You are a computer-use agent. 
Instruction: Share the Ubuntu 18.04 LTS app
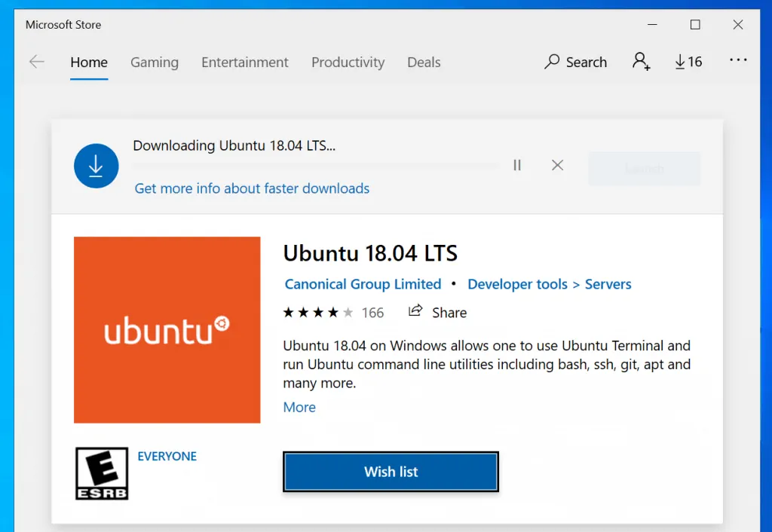(x=438, y=313)
